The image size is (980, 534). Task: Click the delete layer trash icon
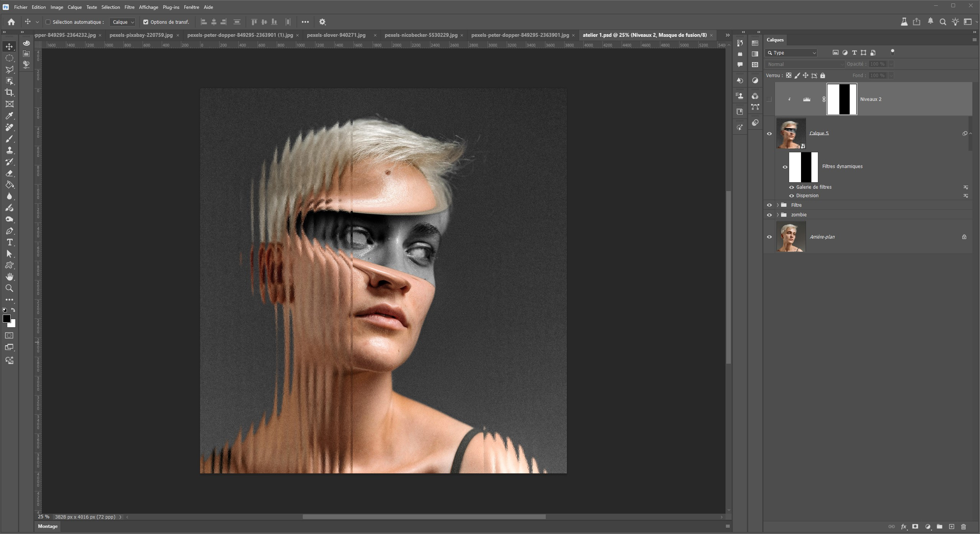(x=964, y=526)
